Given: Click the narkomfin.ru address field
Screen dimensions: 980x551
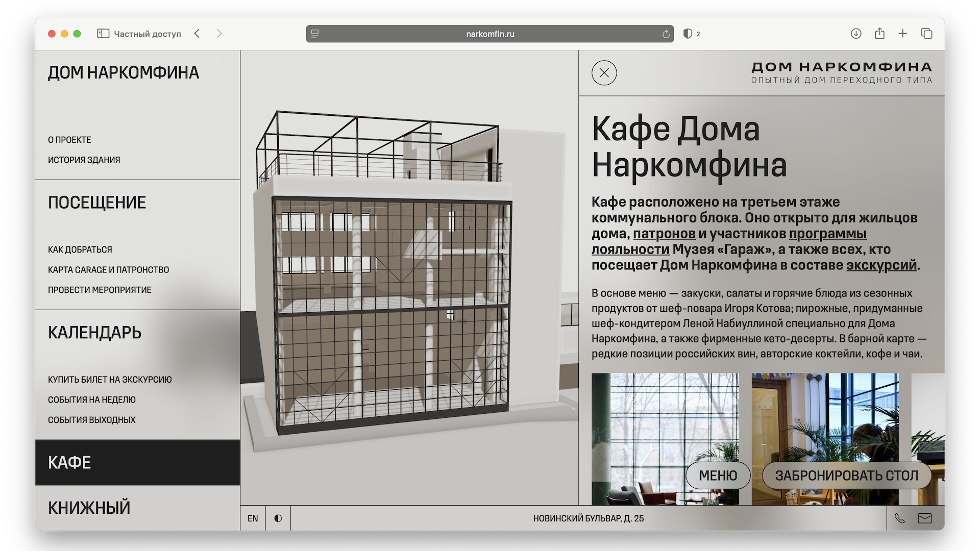Looking at the screenshot, I should pos(489,34).
